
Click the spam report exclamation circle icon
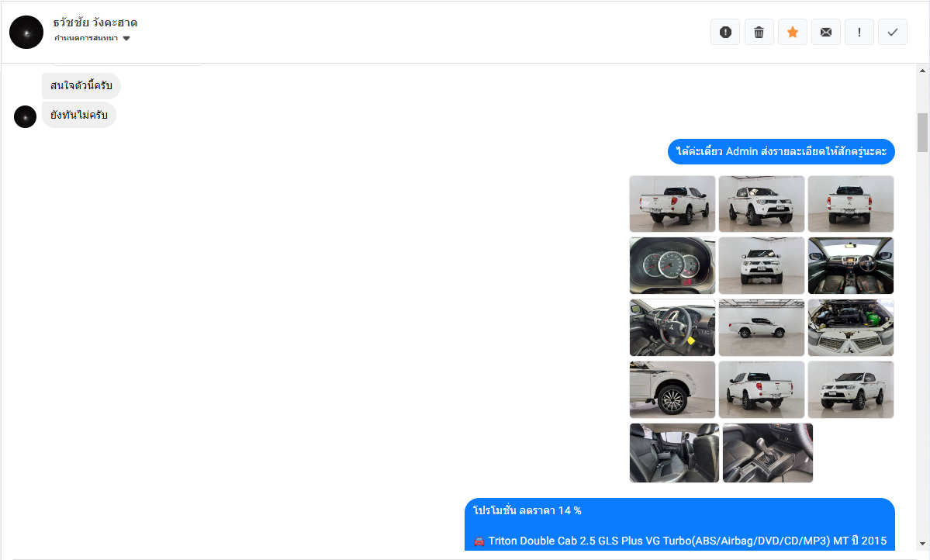[724, 32]
